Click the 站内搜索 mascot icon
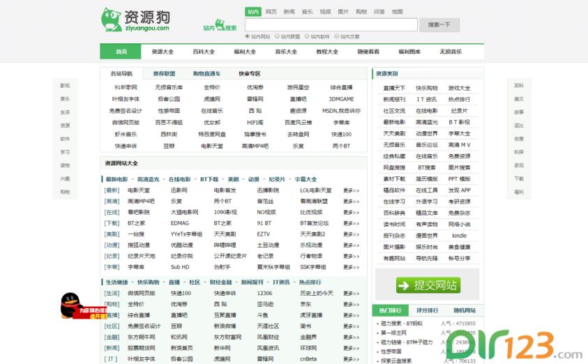This screenshot has width=588, height=364. pyautogui.click(x=220, y=24)
